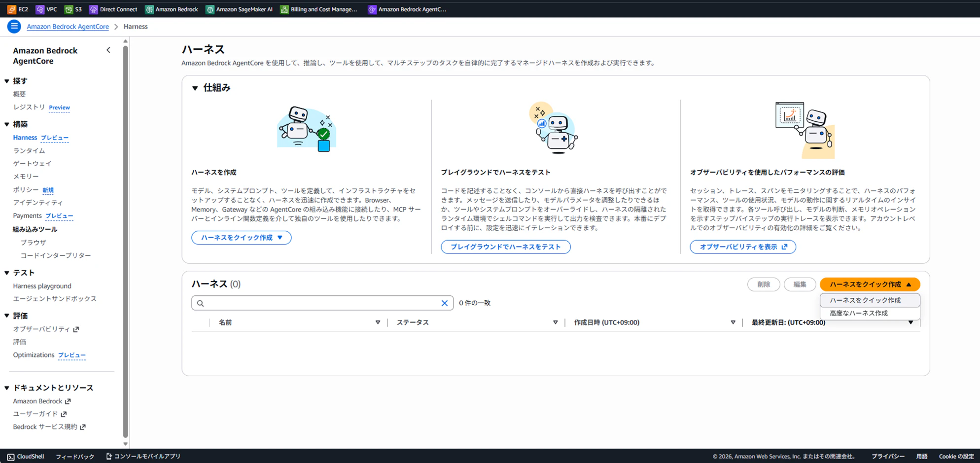The width and height of the screenshot is (980, 463).
Task: Click the external link icon beside Bedrock サービス規約
Action: pos(83,427)
